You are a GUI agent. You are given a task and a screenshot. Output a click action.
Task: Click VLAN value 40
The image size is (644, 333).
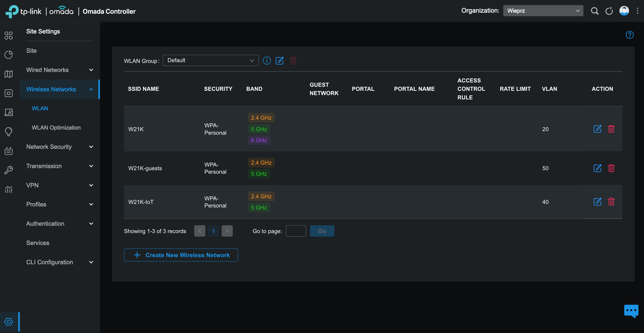pos(545,202)
